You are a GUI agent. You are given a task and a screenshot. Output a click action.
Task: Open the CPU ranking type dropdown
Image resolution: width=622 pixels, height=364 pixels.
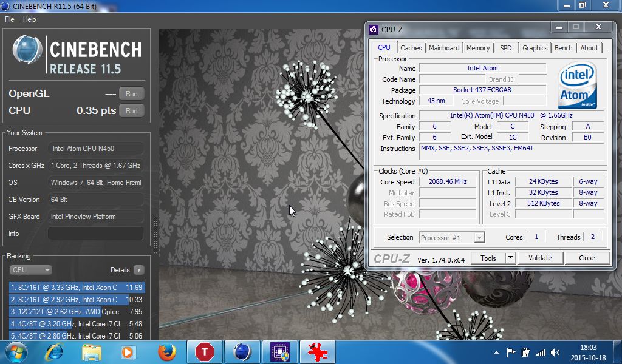coord(30,270)
